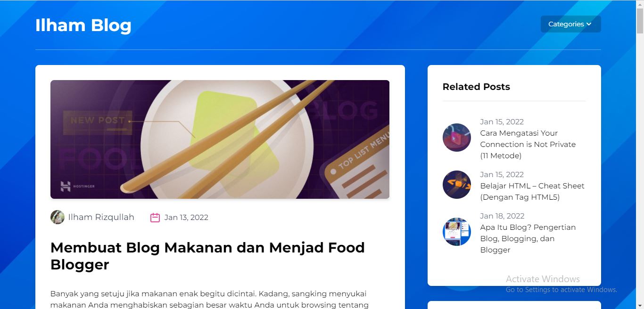Screen dimensions: 644x309
Task: Open the Categories dropdown
Action: 570,24
